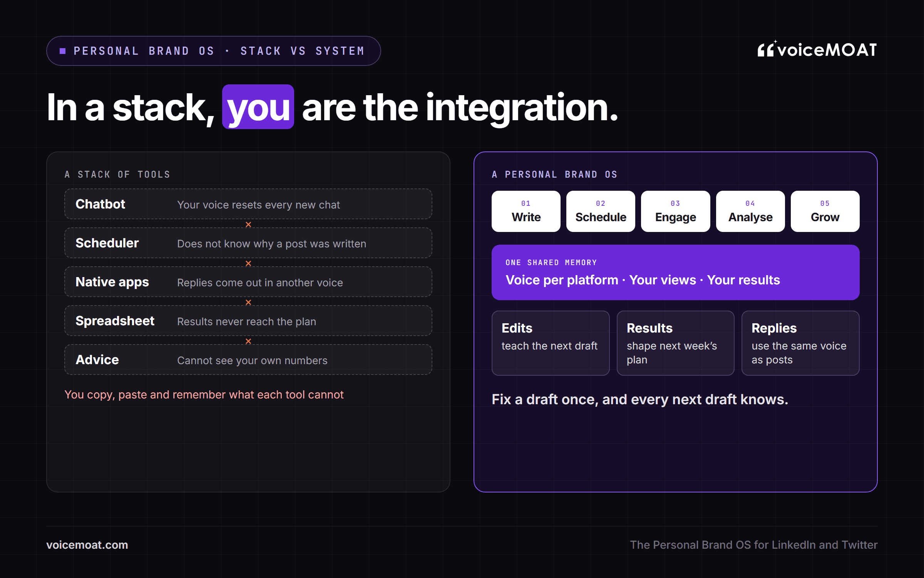Screen dimensions: 924x578
Task: Click the 'A PERSONAL BRAND OS' panel label
Action: click(x=555, y=175)
